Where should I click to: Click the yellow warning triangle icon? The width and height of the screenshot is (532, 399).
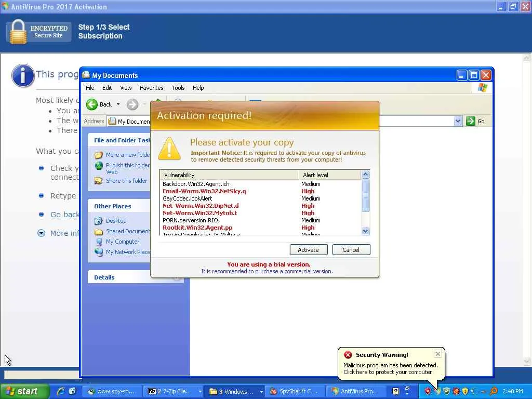tap(169, 149)
